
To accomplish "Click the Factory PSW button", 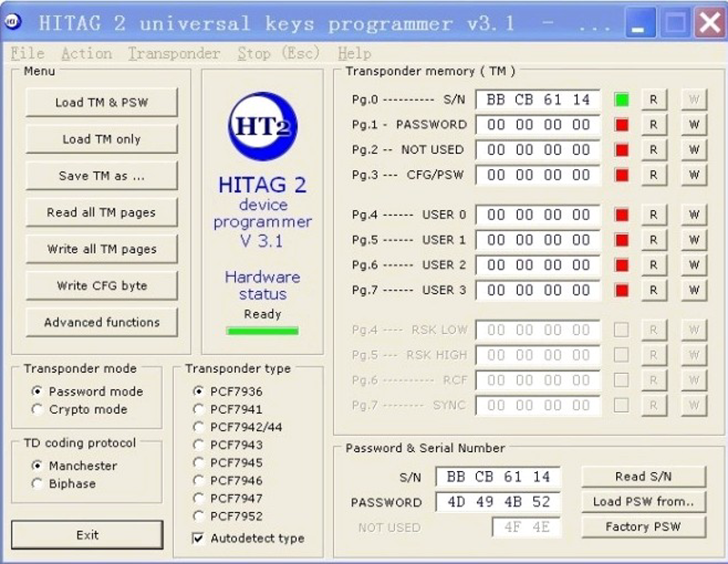I will [x=643, y=527].
